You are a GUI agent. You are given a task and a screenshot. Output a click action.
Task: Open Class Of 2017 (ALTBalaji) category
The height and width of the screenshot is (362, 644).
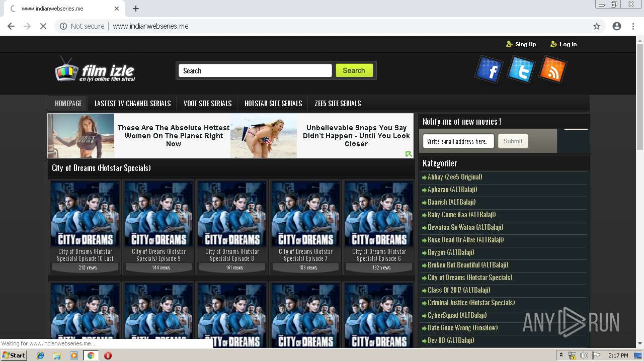tap(459, 290)
